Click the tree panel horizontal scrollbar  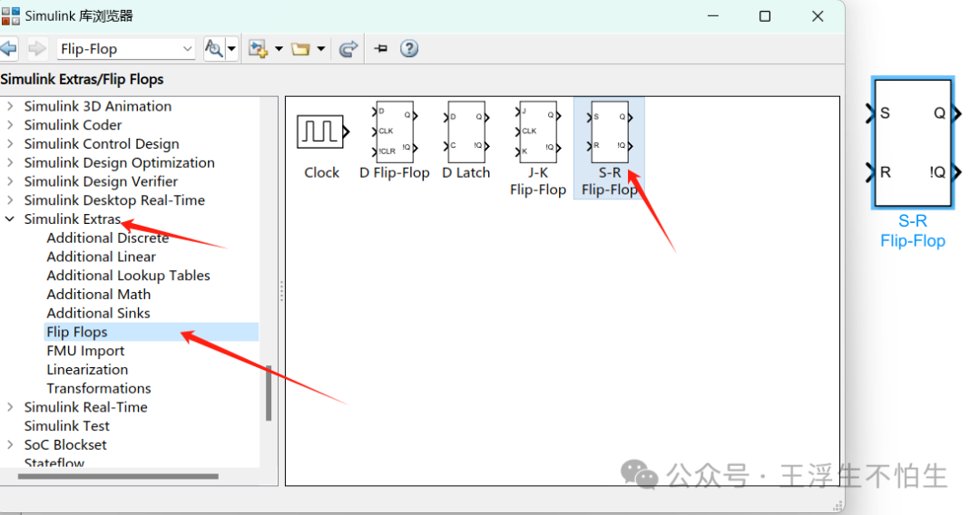click(x=118, y=476)
